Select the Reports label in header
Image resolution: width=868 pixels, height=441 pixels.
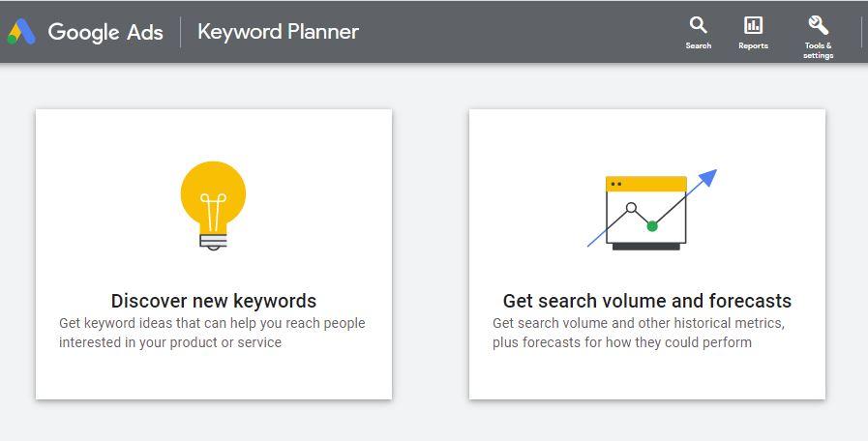(753, 45)
